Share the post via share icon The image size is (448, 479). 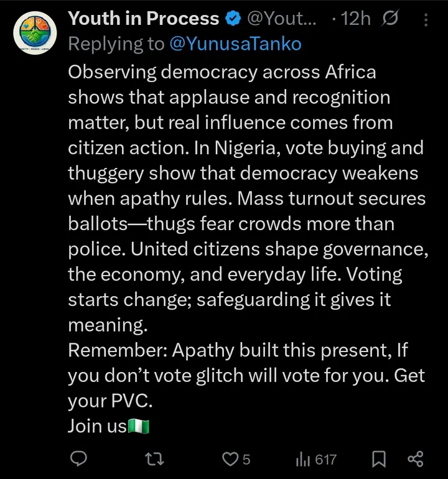click(414, 459)
